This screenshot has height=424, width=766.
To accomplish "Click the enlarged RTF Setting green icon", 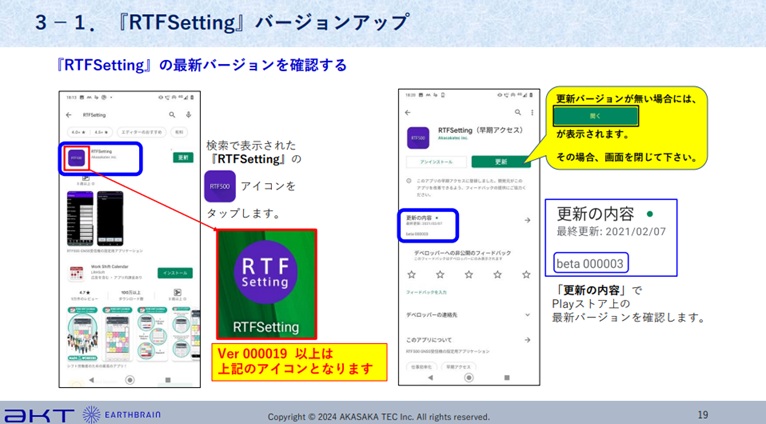I will (266, 284).
